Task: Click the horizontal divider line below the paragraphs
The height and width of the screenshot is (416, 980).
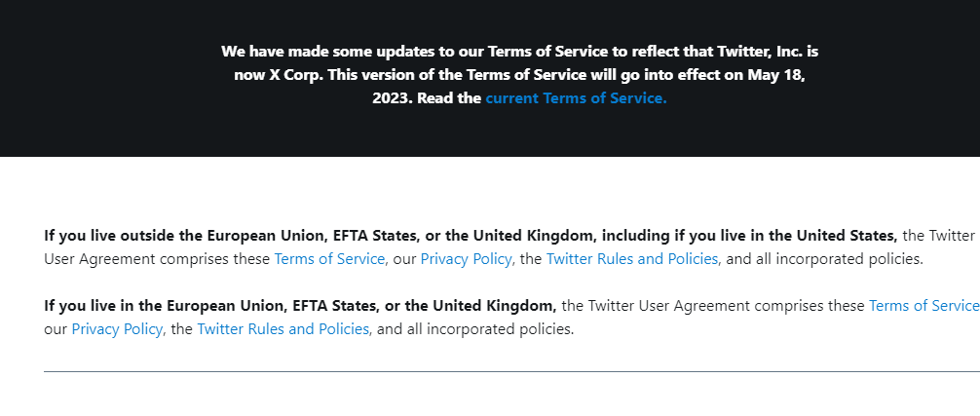Action: point(511,371)
